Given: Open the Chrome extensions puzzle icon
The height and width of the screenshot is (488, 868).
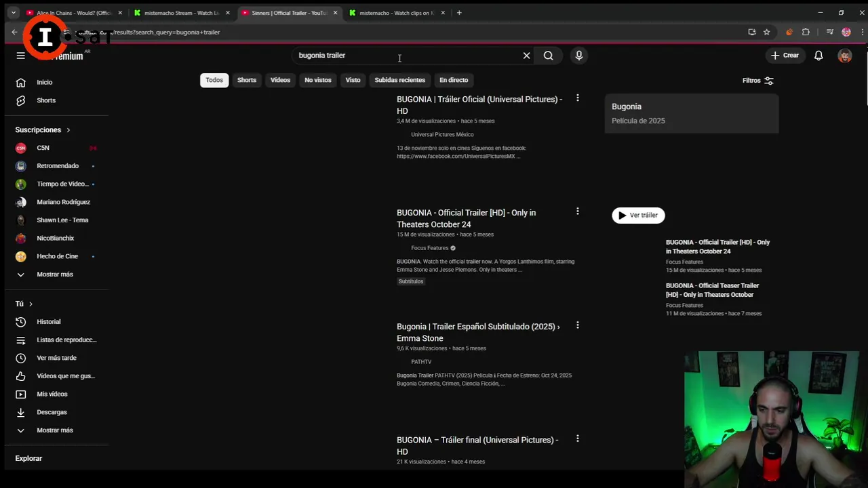Looking at the screenshot, I should click(806, 32).
